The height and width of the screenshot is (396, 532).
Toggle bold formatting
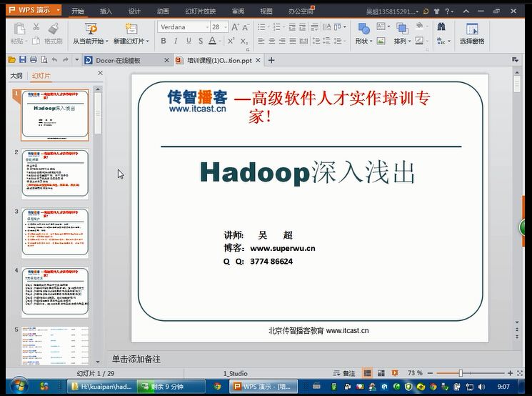point(164,41)
